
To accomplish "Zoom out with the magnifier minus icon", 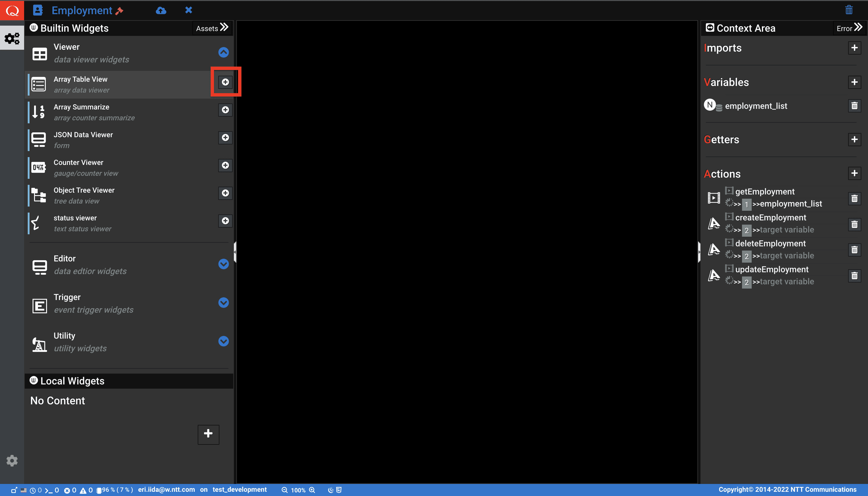I will pyautogui.click(x=284, y=490).
